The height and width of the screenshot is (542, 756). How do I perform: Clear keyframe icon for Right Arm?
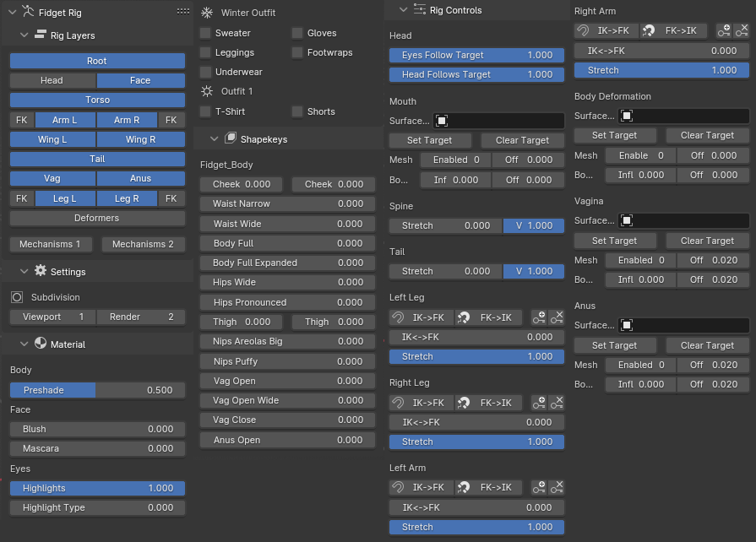point(742,31)
